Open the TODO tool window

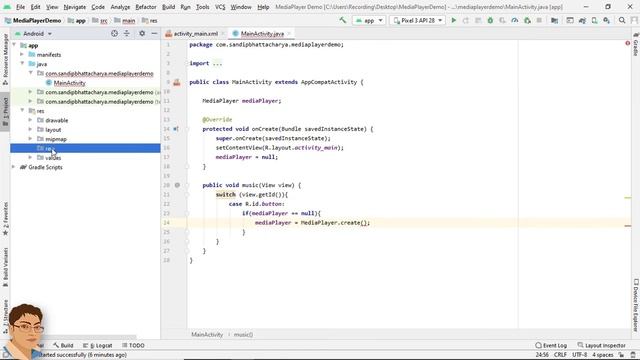(x=133, y=345)
